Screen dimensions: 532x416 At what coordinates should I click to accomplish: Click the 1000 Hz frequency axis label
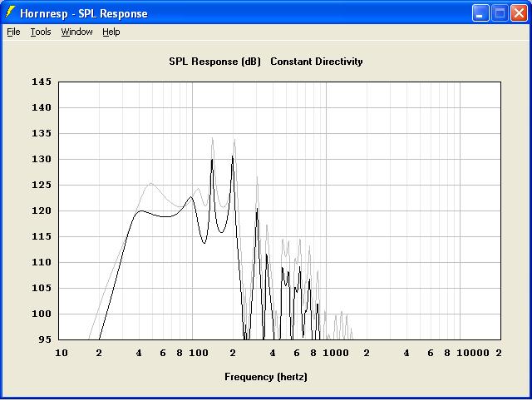(336, 353)
